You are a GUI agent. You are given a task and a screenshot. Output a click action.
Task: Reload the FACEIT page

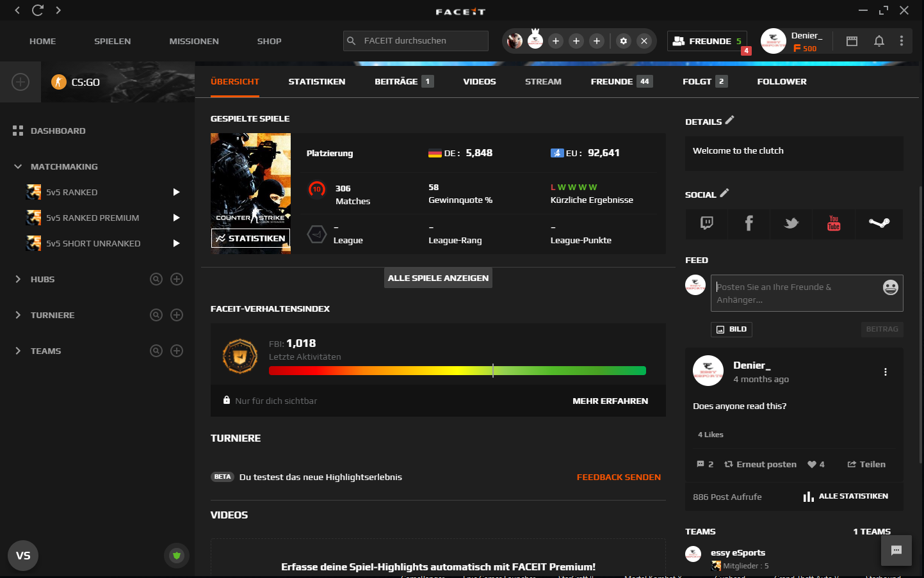[38, 10]
